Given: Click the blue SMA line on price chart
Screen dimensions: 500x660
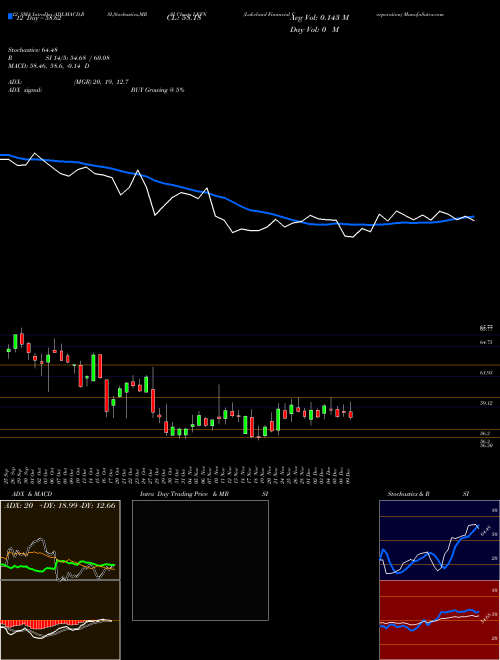Looking at the screenshot, I should pyautogui.click(x=236, y=203).
